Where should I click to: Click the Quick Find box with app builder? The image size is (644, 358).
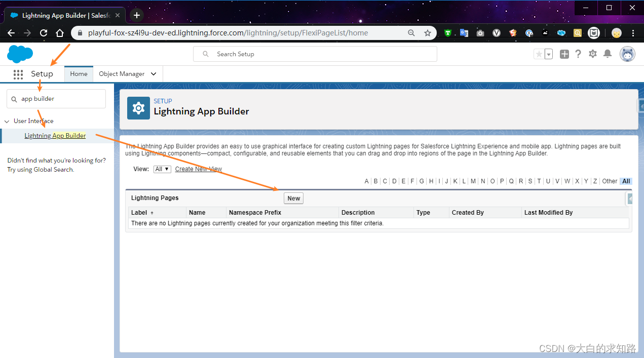tap(56, 99)
